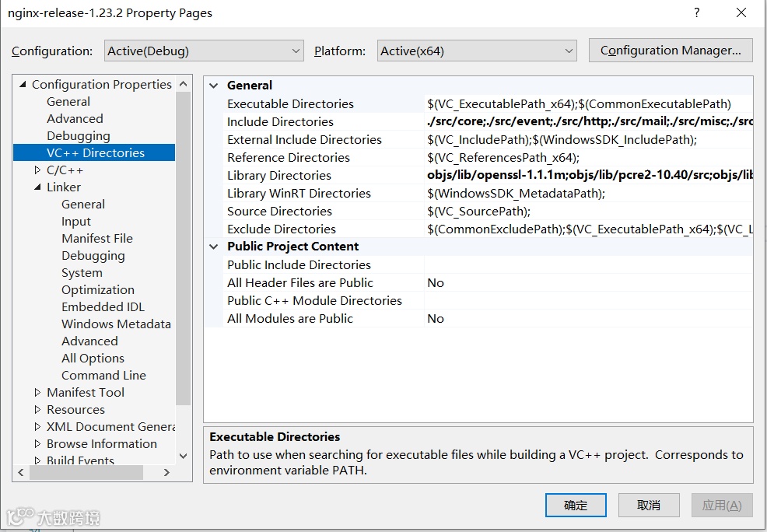
Task: Select Command Line under Linker
Action: (103, 376)
